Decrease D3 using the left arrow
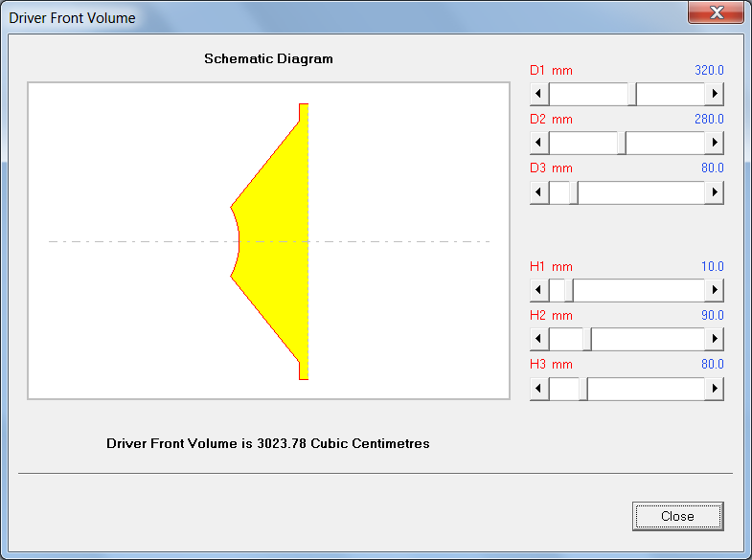The height and width of the screenshot is (560, 752). 539,192
